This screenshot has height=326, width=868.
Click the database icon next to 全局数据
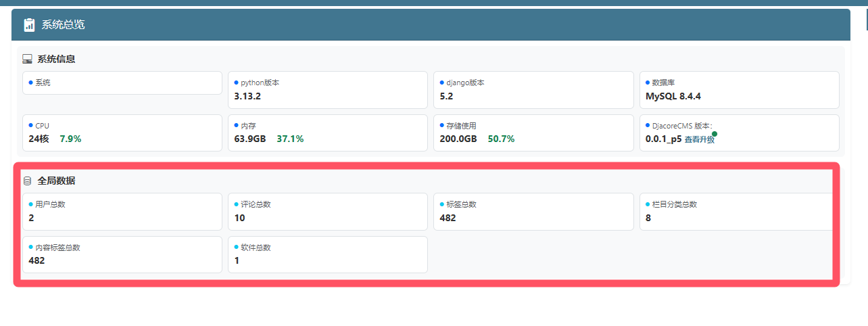tap(28, 181)
